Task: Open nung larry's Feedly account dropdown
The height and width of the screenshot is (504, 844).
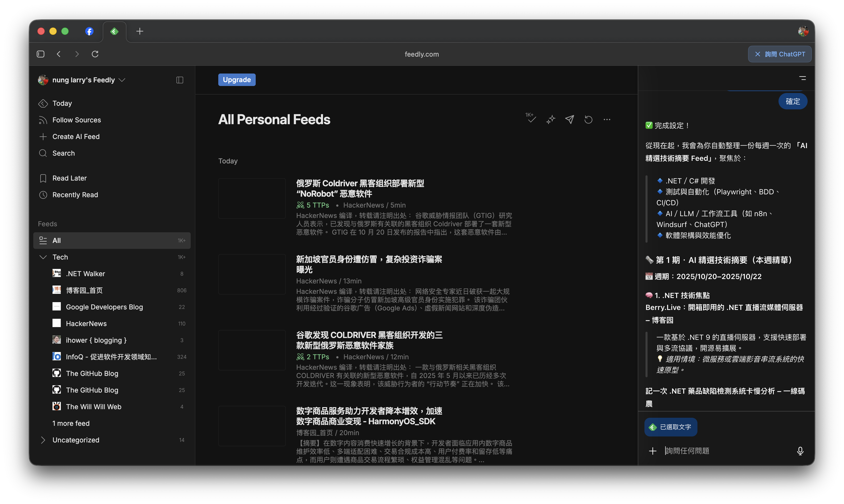Action: [84, 80]
